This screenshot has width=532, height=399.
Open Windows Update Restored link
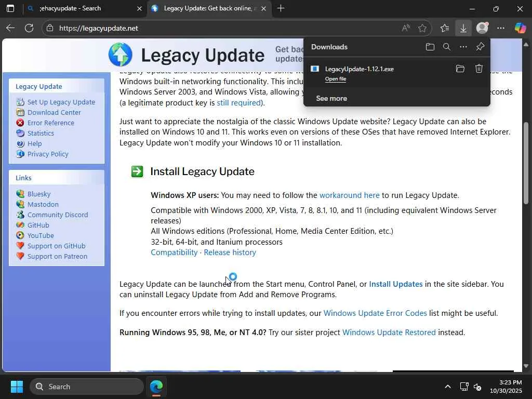pyautogui.click(x=389, y=332)
